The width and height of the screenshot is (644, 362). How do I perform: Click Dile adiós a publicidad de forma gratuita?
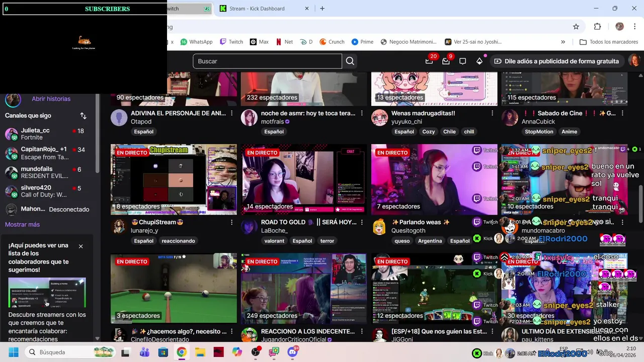point(556,61)
